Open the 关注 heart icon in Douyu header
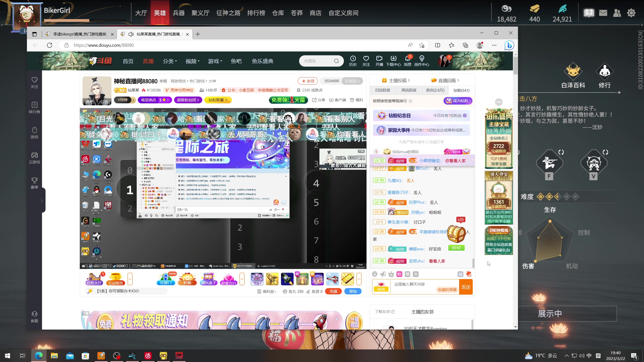 coord(366,61)
